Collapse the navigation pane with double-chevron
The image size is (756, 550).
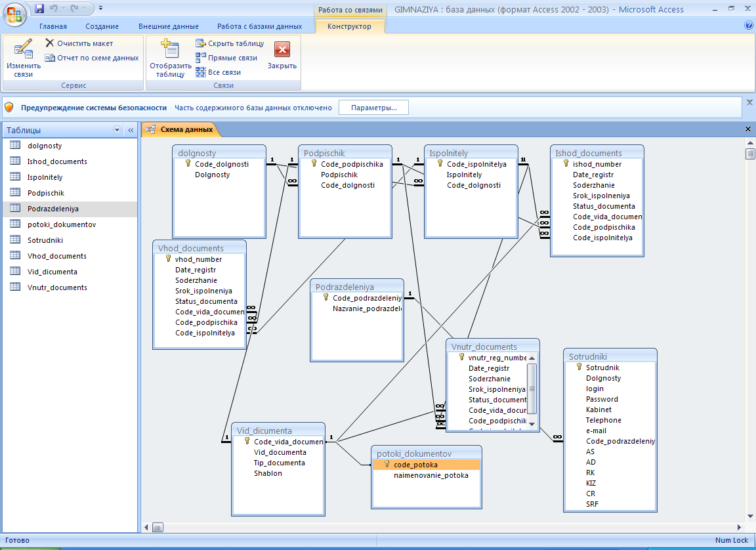coord(130,130)
